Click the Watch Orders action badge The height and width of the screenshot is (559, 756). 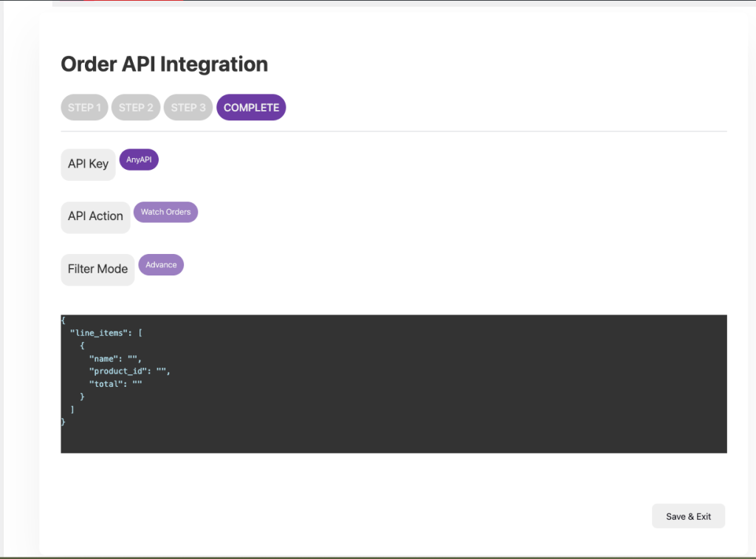click(165, 212)
